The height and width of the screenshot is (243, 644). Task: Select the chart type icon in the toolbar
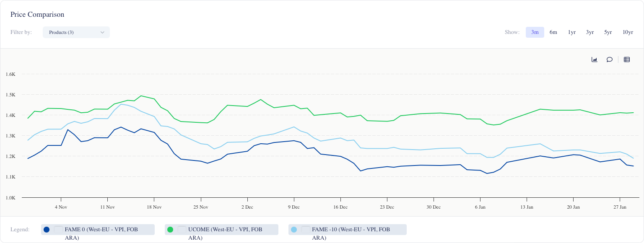coord(594,59)
